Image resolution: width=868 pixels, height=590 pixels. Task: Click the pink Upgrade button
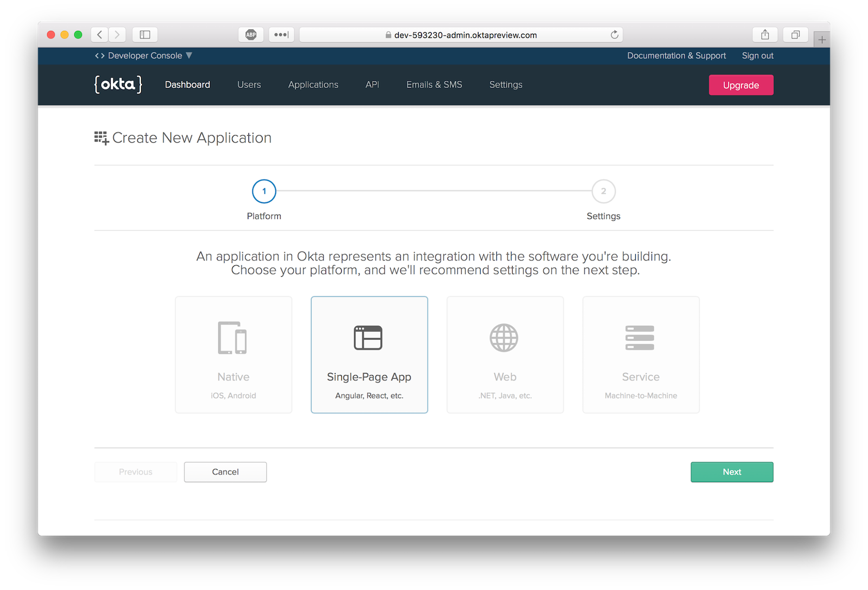[x=741, y=85]
